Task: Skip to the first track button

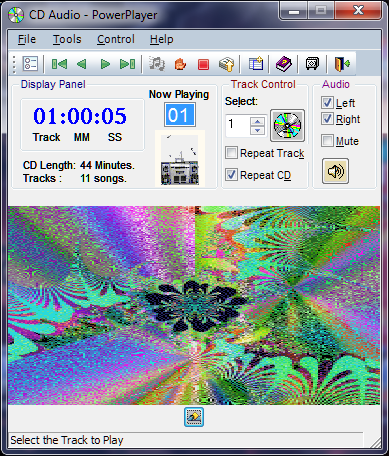Action: pyautogui.click(x=59, y=64)
